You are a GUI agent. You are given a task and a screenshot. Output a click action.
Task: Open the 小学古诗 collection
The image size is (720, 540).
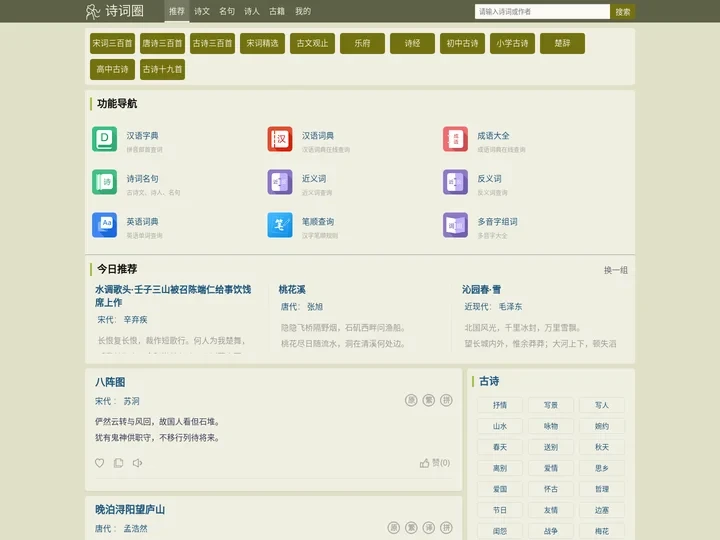click(512, 43)
